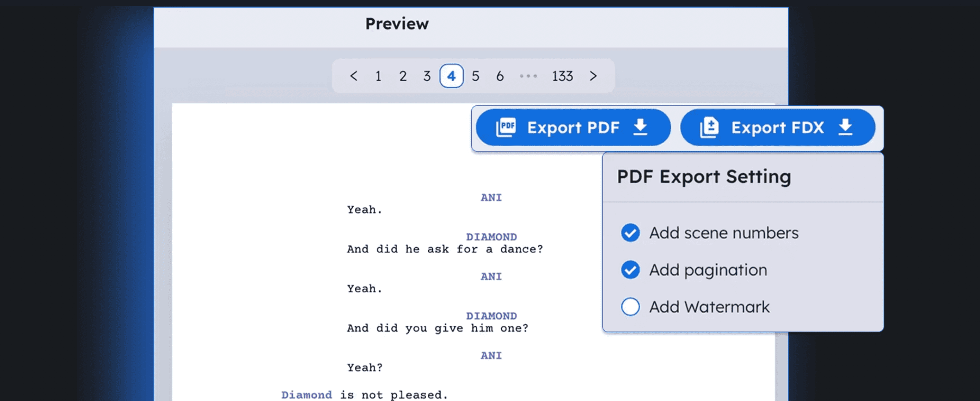The image size is (980, 401).
Task: Click the checkmark icon beside Add scene numbers
Action: point(630,233)
